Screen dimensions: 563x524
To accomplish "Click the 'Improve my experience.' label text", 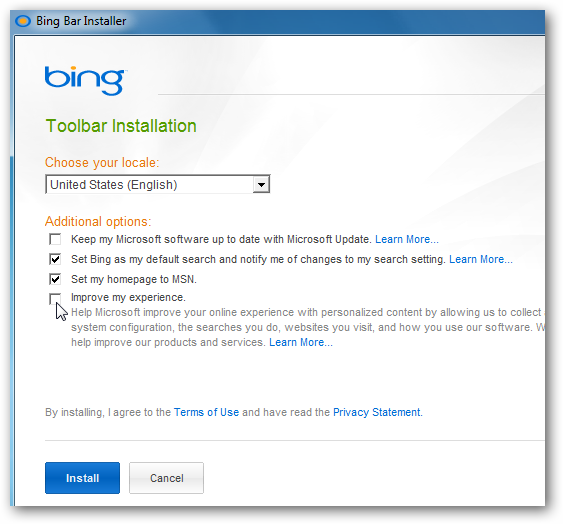I will (128, 297).
